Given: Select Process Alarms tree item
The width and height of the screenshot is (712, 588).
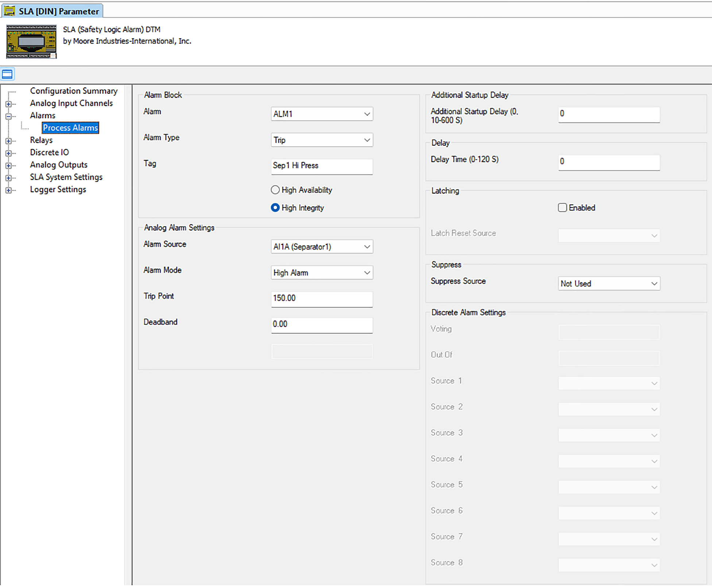Looking at the screenshot, I should (70, 128).
